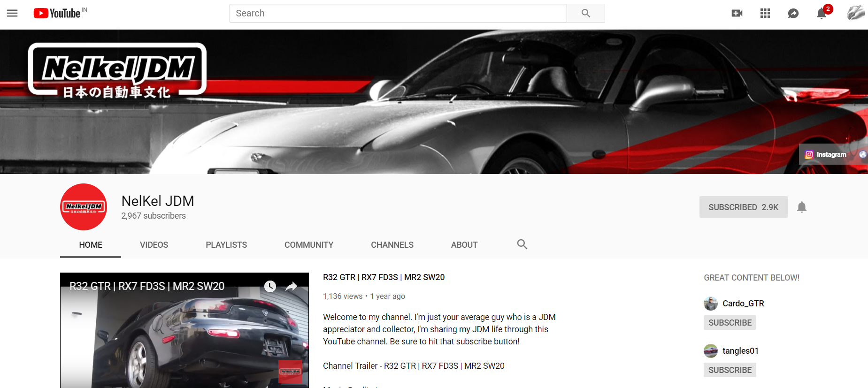The height and width of the screenshot is (388, 868).
Task: Click the NelKel JDM channel name
Action: [158, 201]
